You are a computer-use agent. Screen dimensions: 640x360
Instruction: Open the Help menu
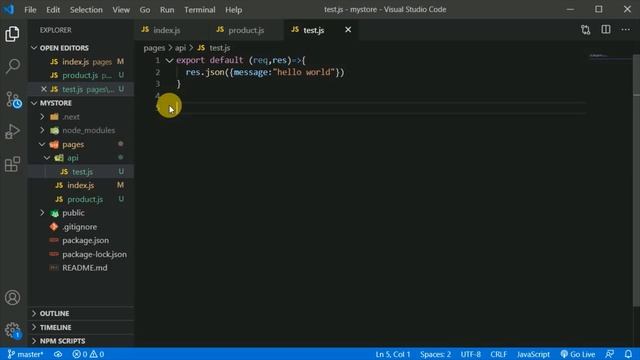(x=233, y=9)
